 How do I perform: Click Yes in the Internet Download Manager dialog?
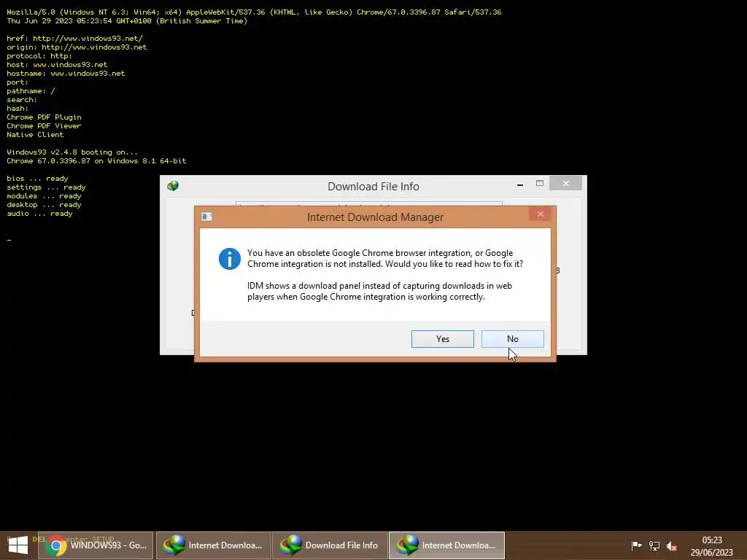coord(442,339)
